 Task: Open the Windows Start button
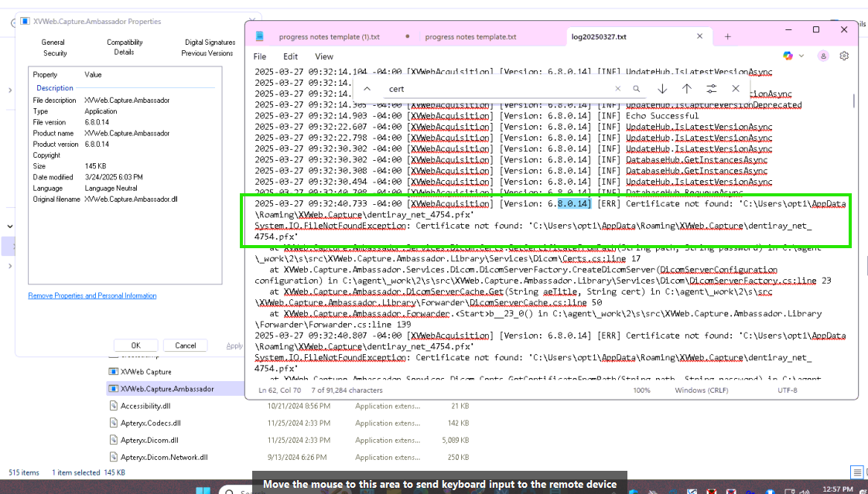[203, 490]
